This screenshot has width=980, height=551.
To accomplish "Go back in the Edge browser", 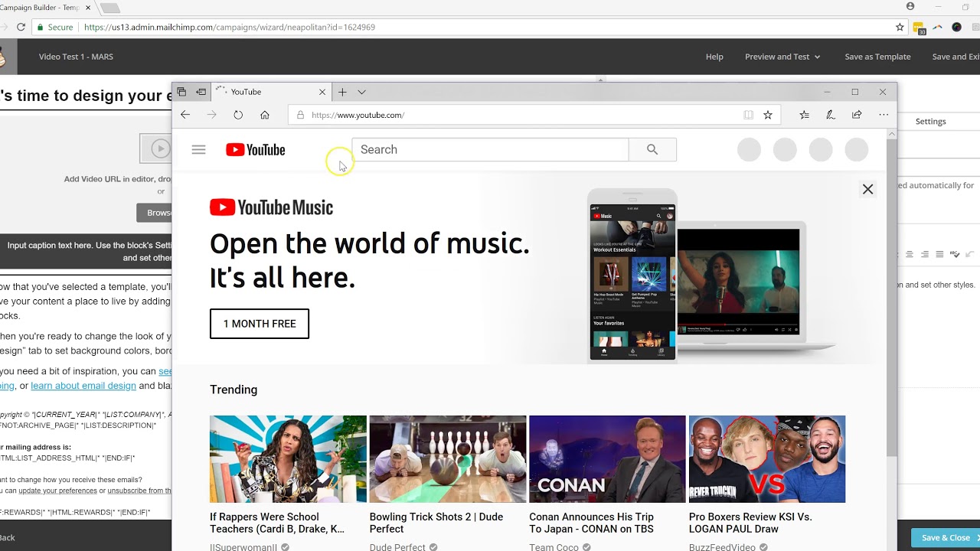I will coord(185,115).
